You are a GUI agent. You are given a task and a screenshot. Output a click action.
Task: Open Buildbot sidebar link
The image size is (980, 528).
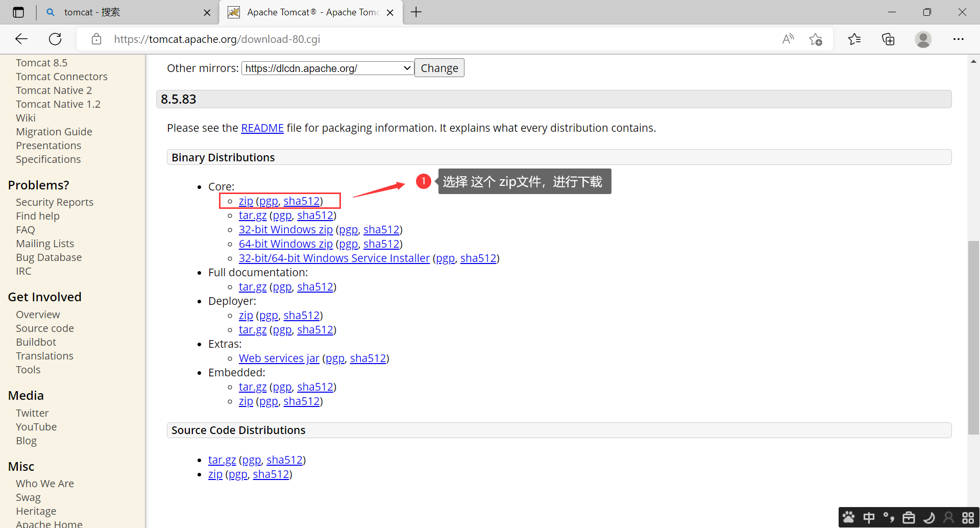tap(36, 342)
